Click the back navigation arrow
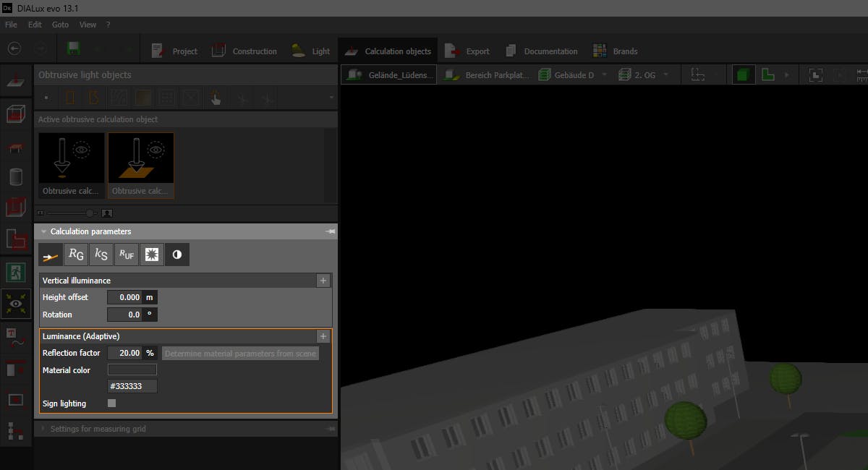The image size is (868, 470). tap(14, 49)
